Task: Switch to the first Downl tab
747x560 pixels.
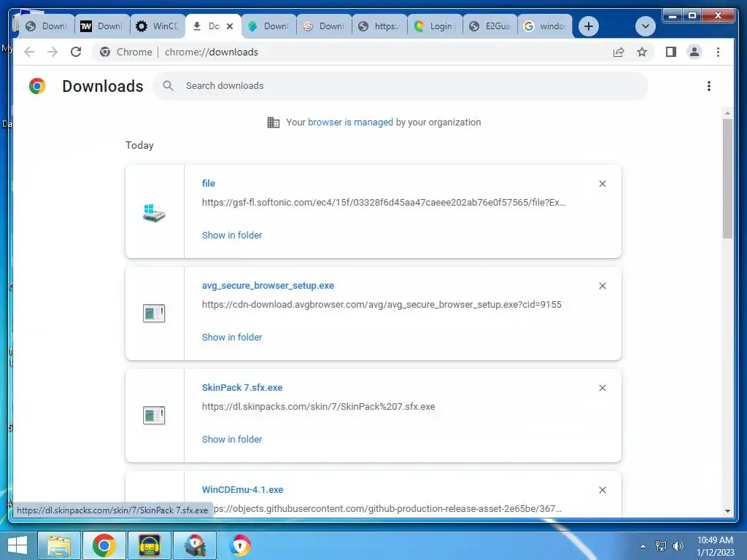Action: point(47,26)
